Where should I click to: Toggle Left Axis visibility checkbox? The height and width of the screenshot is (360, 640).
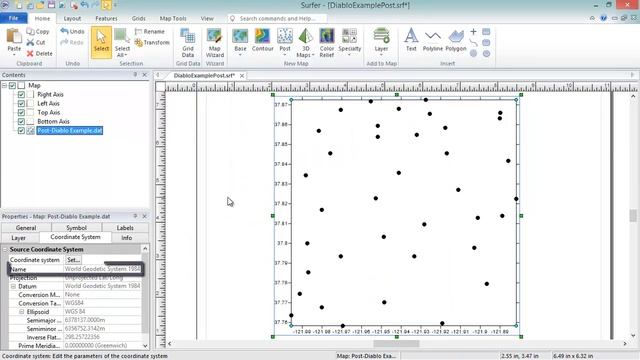(x=21, y=103)
